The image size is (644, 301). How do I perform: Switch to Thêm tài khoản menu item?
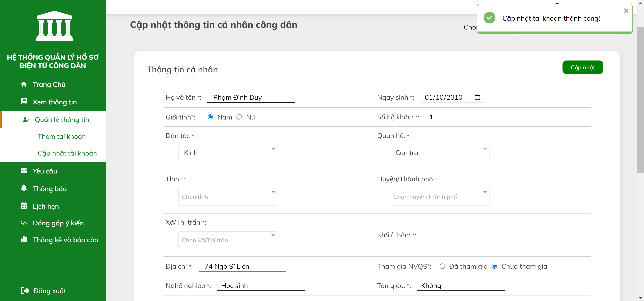(62, 136)
